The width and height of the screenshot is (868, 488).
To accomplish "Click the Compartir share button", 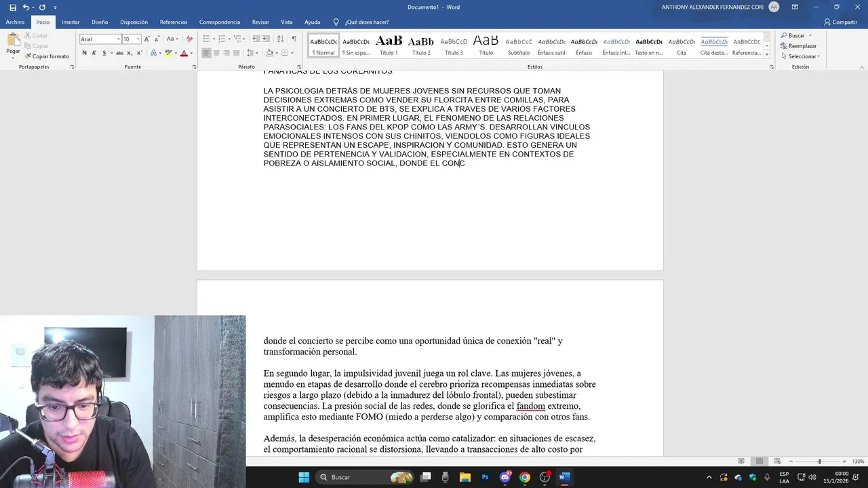I will click(x=841, y=22).
